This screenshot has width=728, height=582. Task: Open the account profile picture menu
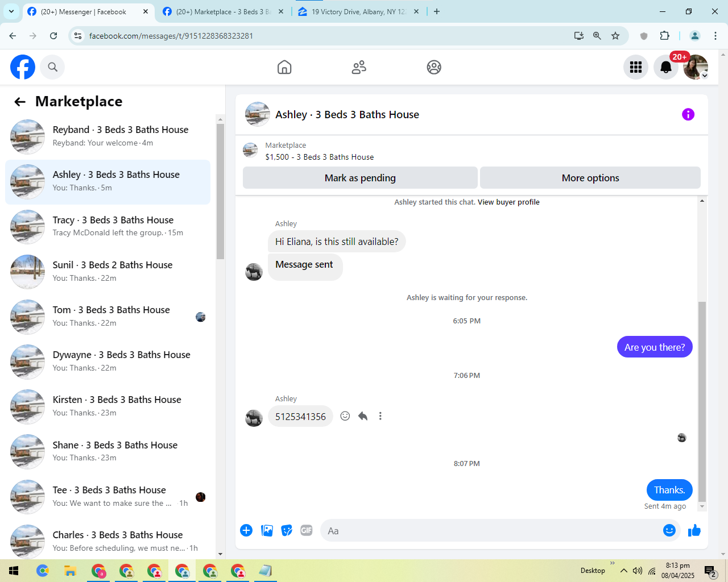[x=696, y=67]
